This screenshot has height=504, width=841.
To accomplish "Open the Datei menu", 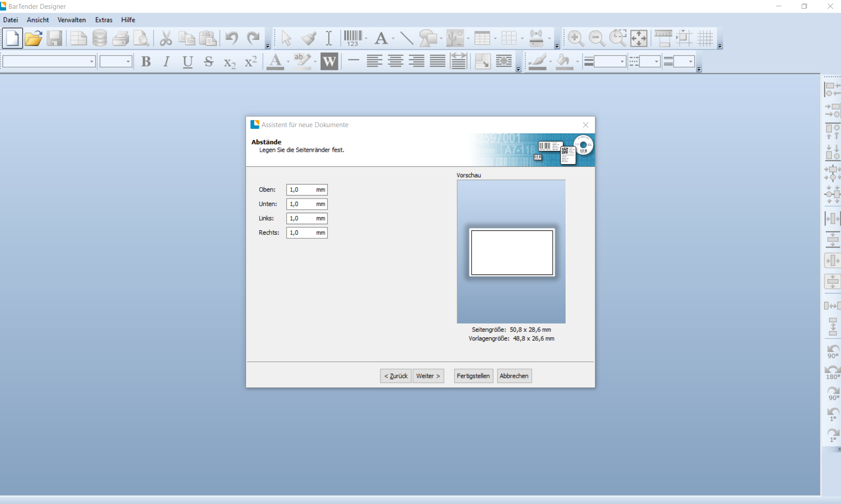I will 11,20.
